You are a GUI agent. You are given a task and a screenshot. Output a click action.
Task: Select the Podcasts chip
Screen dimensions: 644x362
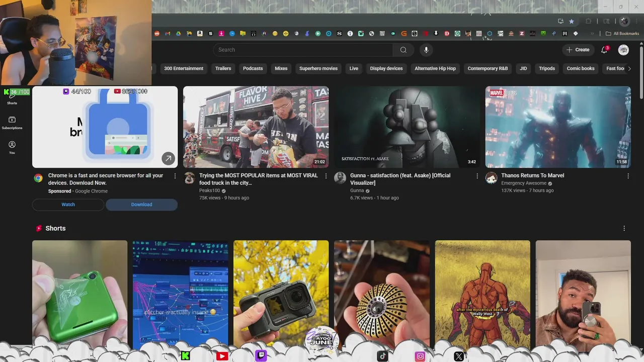point(253,68)
